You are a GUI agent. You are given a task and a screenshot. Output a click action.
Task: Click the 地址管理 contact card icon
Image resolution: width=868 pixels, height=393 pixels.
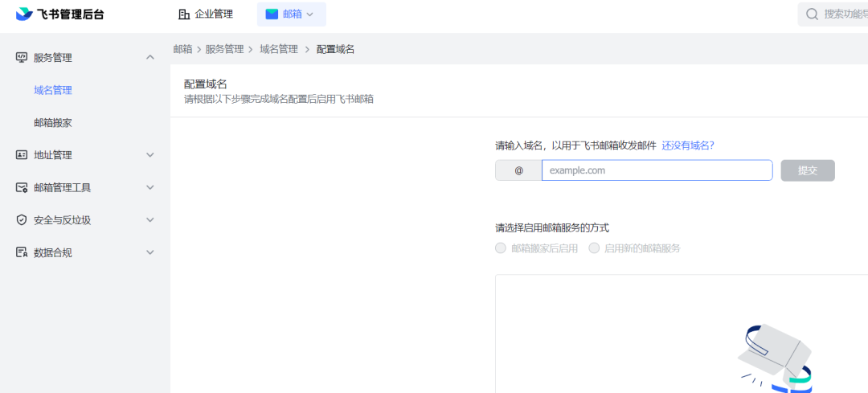(22, 155)
